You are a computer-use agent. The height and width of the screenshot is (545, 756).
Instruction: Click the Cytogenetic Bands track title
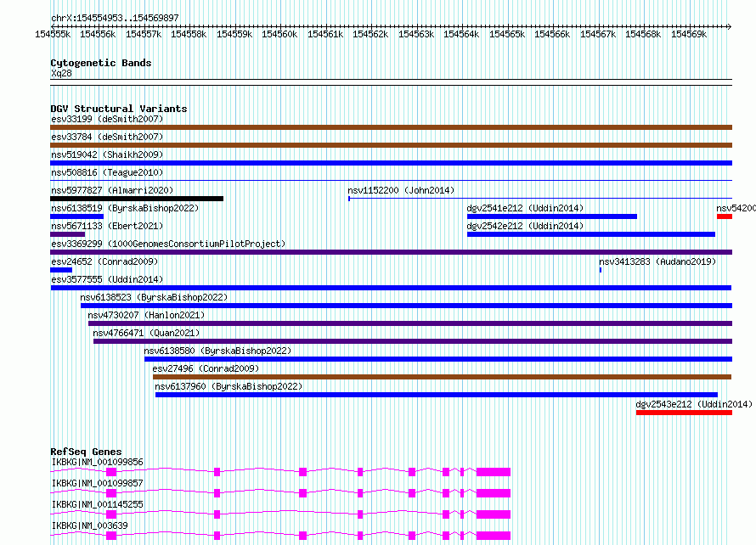(x=101, y=63)
